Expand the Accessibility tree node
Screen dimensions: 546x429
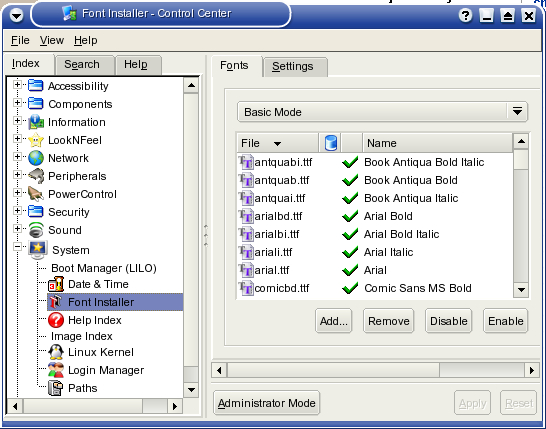(x=17, y=85)
